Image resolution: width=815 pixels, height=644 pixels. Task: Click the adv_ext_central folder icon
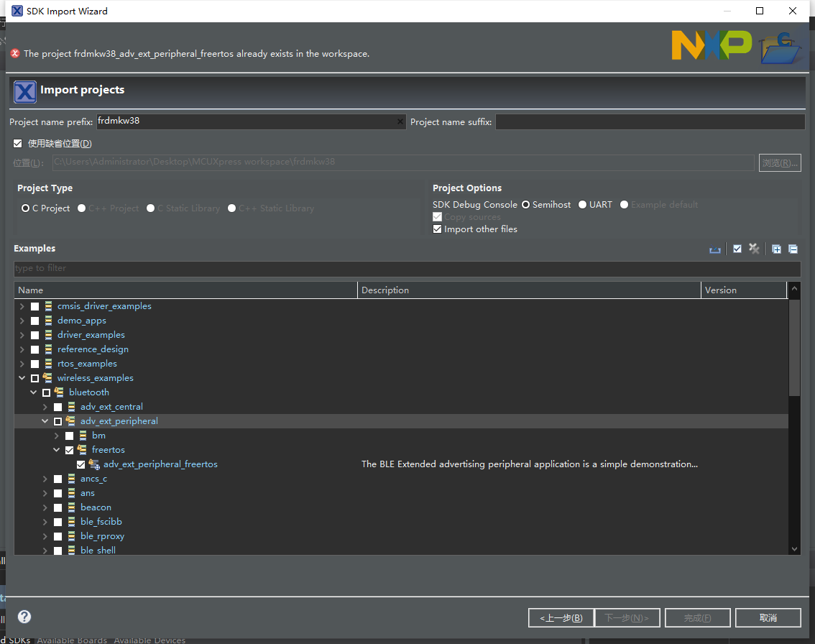pyautogui.click(x=71, y=407)
